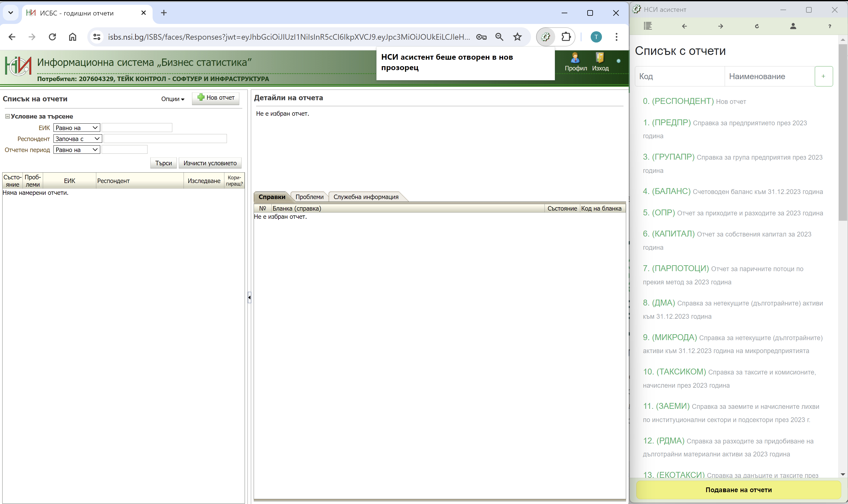Click the Отчетен период input field
The height and width of the screenshot is (504, 848).
pos(125,150)
